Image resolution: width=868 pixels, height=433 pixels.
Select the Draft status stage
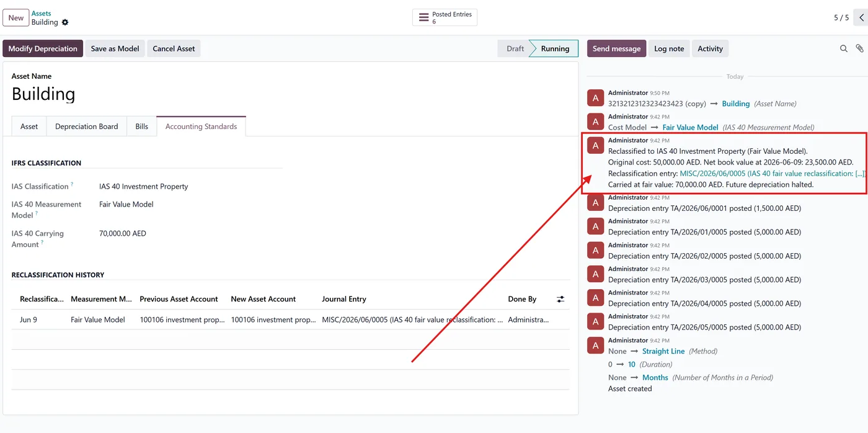pos(514,48)
